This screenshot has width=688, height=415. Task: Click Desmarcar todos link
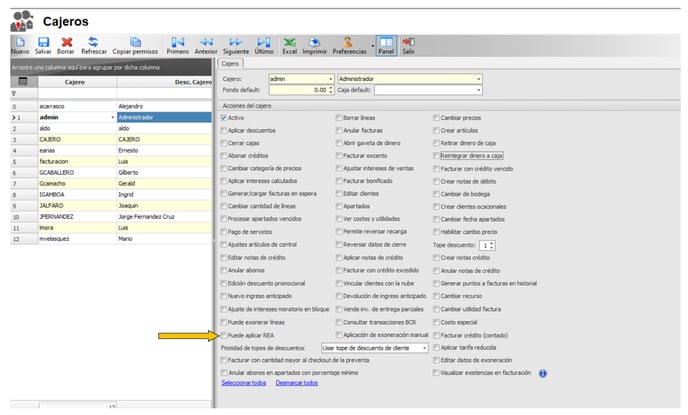point(297,383)
